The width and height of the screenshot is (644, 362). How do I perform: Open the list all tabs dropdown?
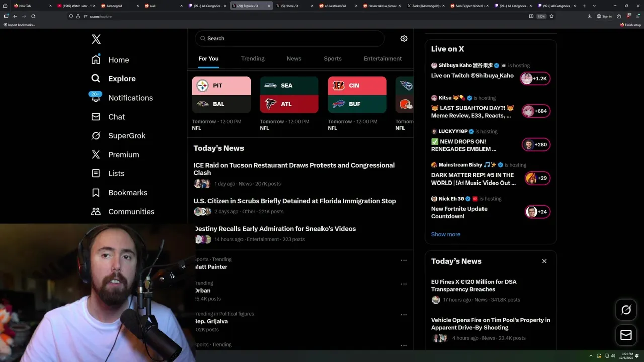(x=594, y=6)
